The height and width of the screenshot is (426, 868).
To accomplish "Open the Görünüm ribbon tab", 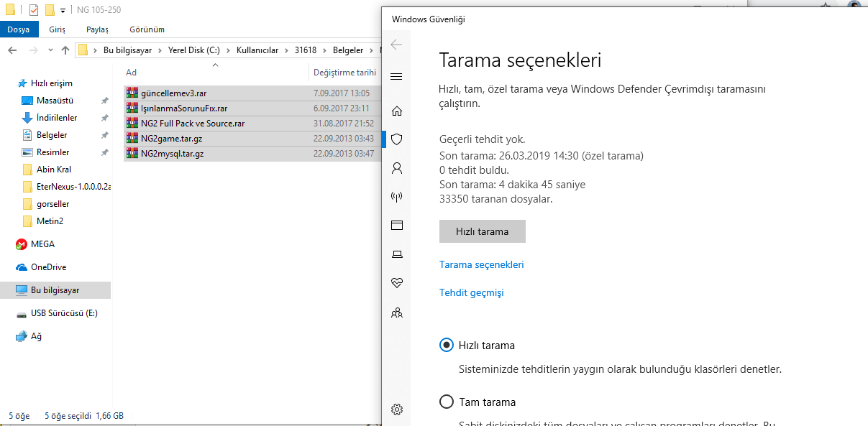I will pyautogui.click(x=147, y=29).
